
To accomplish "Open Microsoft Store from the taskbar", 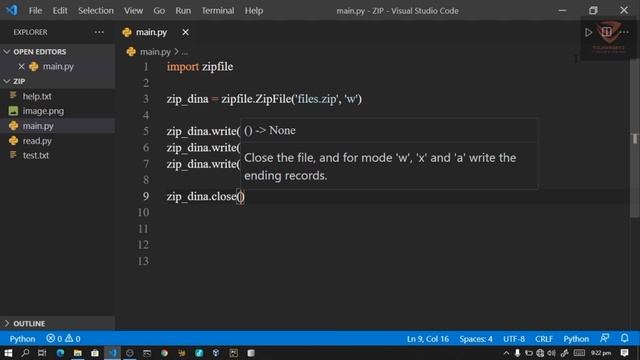I will (95, 353).
